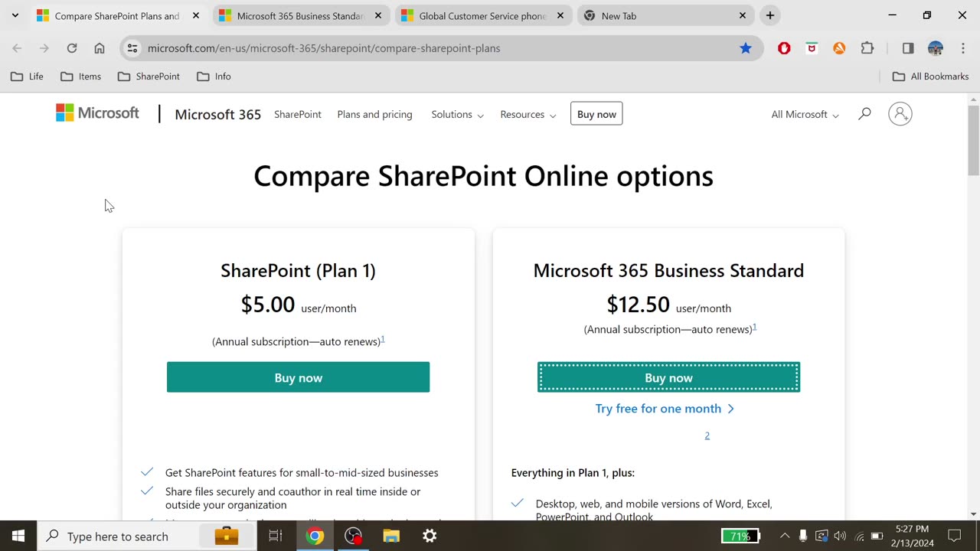Open the Life bookmarks folder
This screenshot has height=551, width=980.
[27, 77]
